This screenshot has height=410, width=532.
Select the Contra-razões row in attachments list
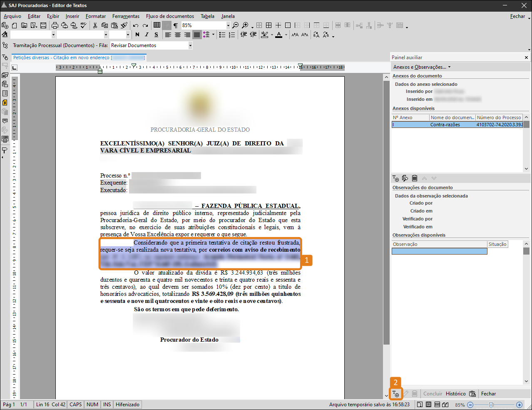(445, 125)
